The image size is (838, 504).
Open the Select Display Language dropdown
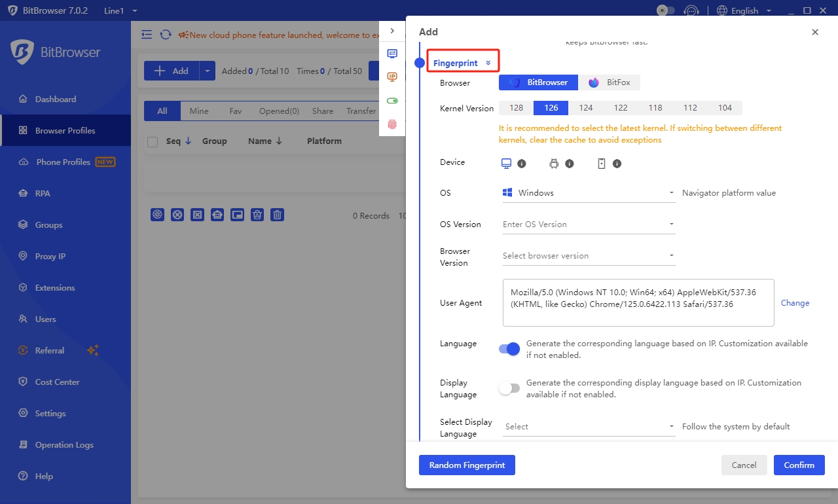coord(587,427)
